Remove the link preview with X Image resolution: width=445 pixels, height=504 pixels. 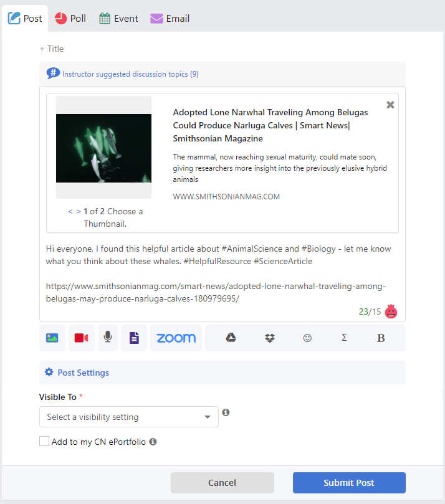(x=390, y=105)
